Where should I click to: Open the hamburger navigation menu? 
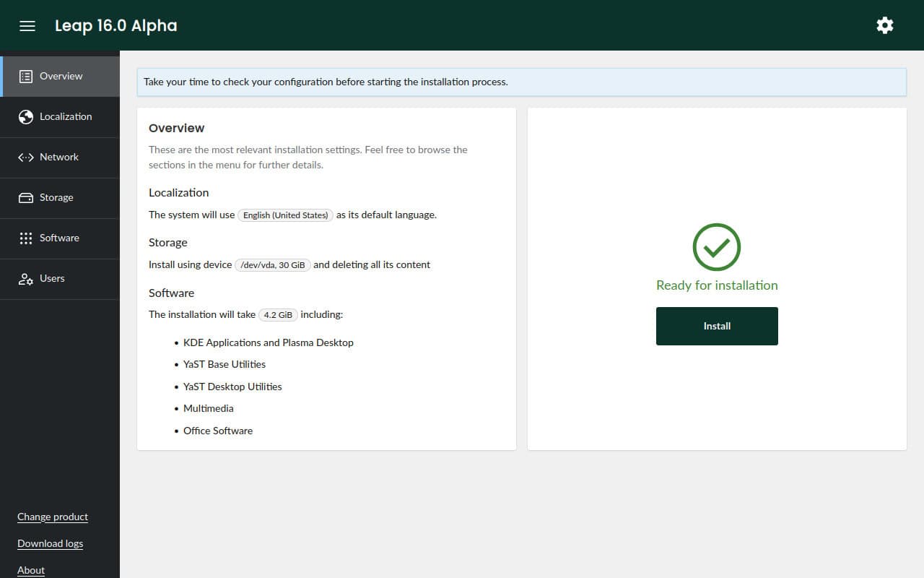point(27,26)
